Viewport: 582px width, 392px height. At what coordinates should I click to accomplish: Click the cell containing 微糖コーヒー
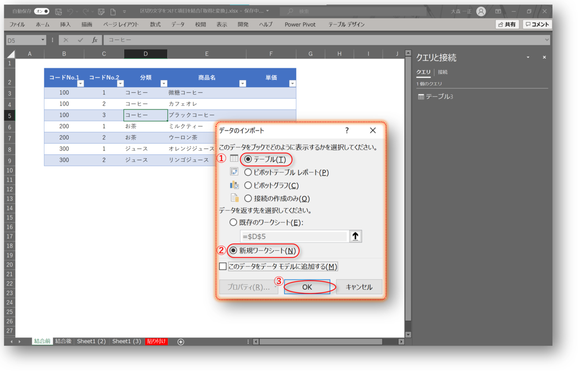click(x=208, y=92)
